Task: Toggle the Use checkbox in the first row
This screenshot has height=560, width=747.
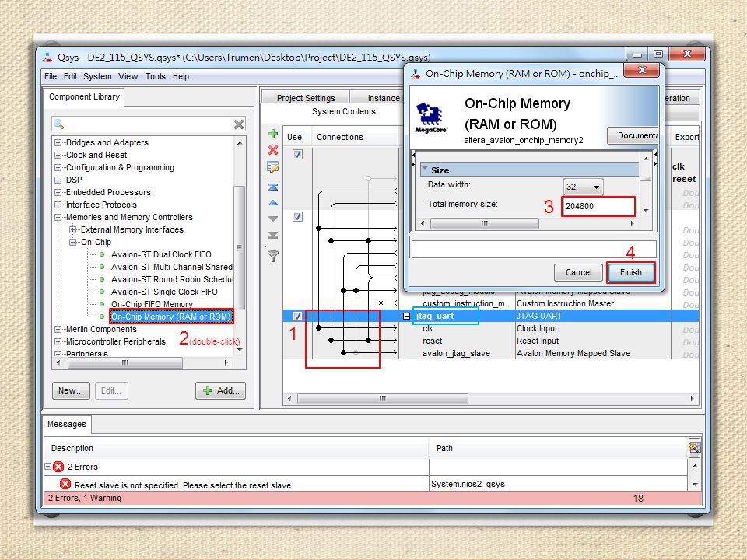Action: coord(297,154)
